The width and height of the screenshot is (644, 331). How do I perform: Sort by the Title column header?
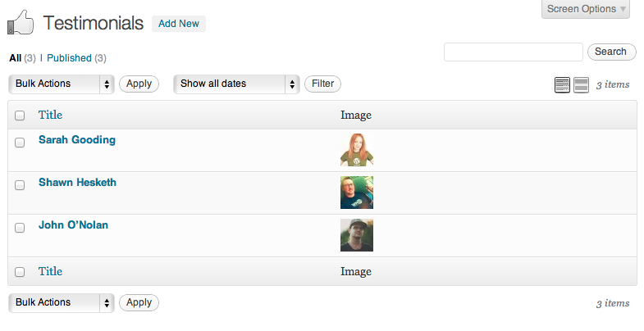click(x=50, y=116)
